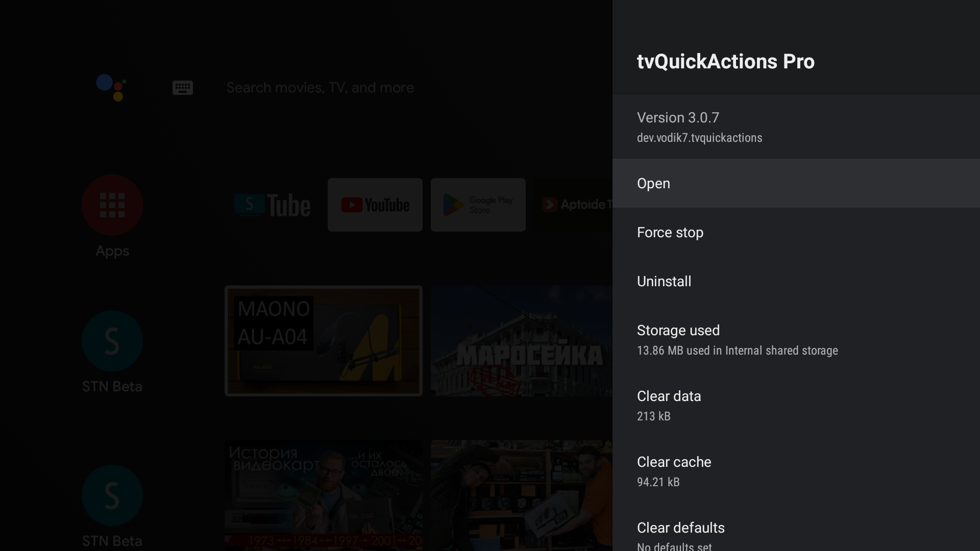Open the Маросейка video thumbnail
This screenshot has width=980, height=551.
522,341
